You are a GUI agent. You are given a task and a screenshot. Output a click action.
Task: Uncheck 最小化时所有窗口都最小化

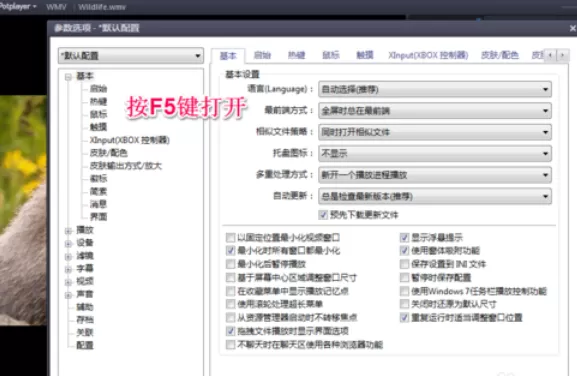tap(231, 251)
